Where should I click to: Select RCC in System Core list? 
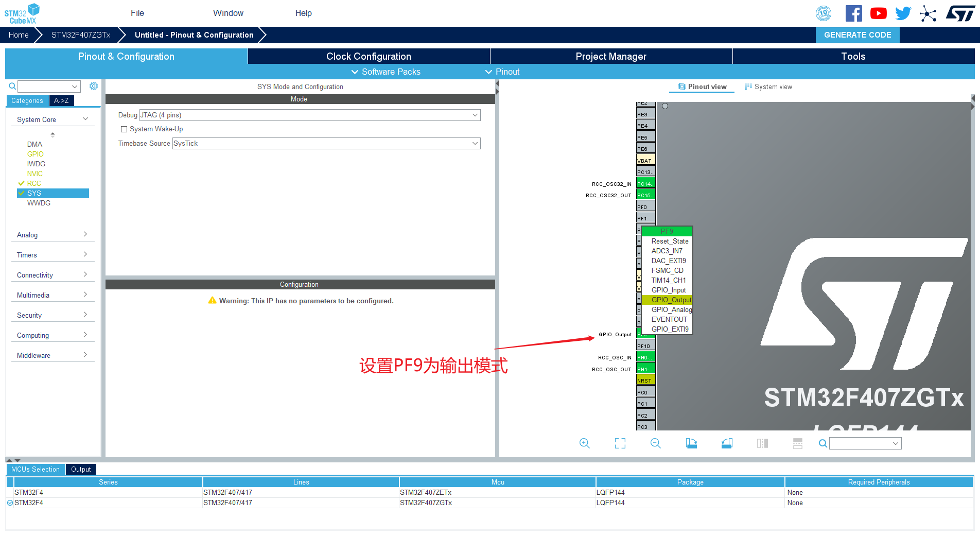[x=34, y=183]
